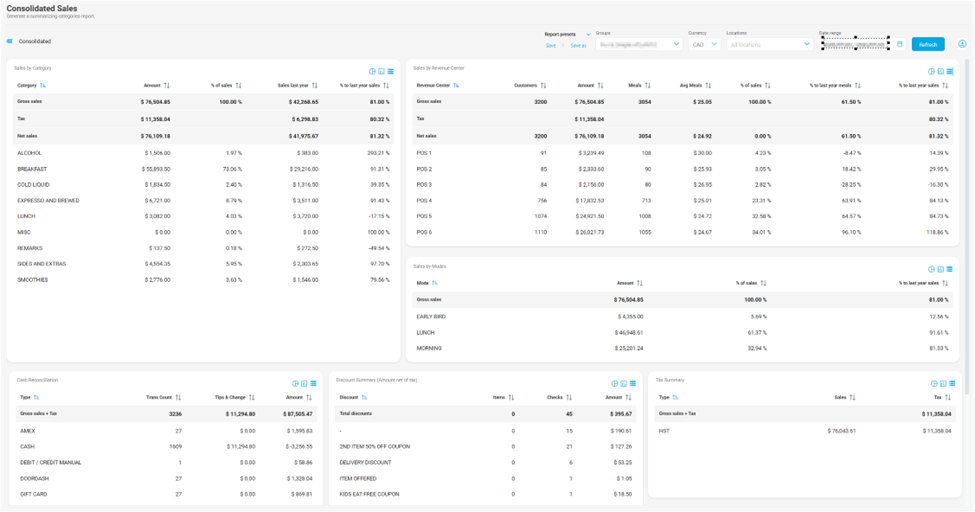Sort Revenue Center table by % to last year meals
The width and height of the screenshot is (975, 512).
pyautogui.click(x=857, y=85)
